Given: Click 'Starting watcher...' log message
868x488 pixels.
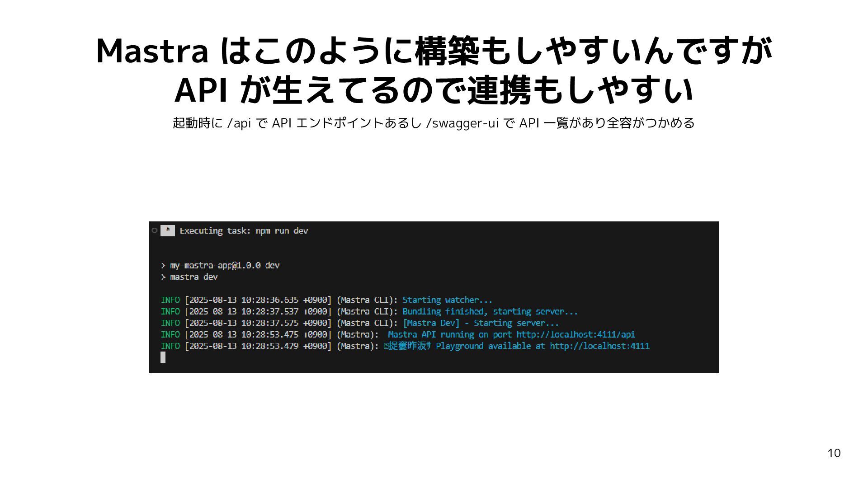Looking at the screenshot, I should 447,300.
